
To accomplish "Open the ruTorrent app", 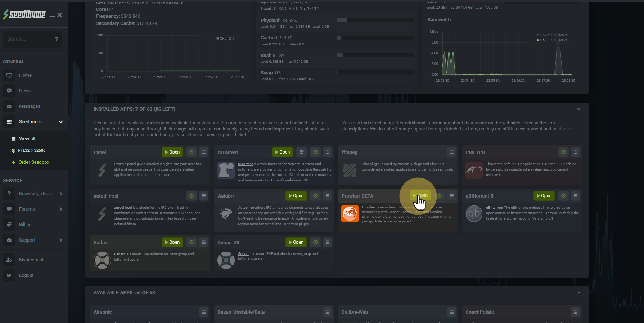I will (282, 152).
